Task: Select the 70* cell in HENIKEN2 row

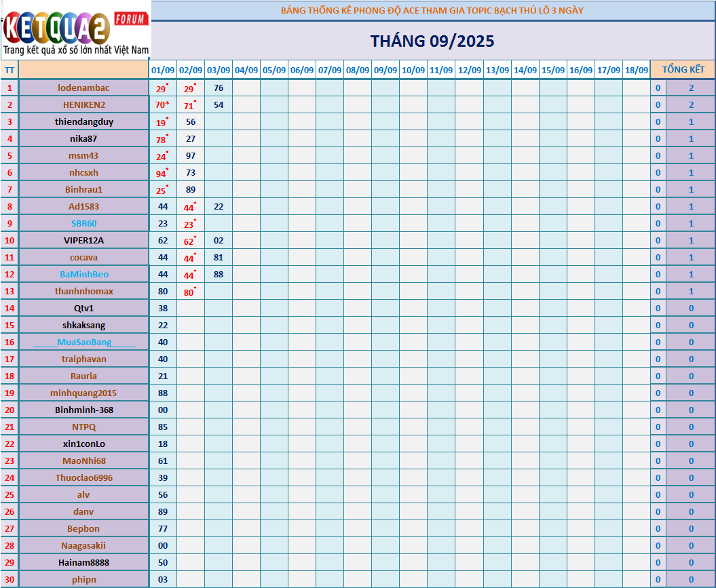Action: point(163,105)
